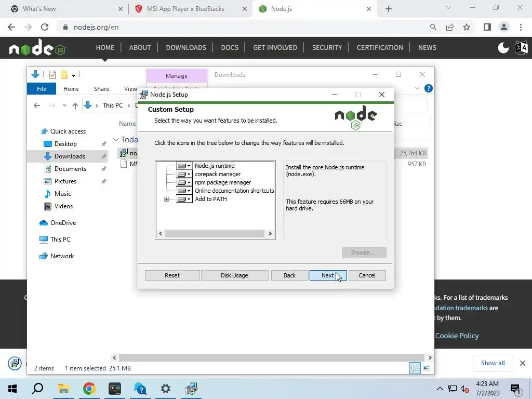Click the Reset button in setup
The height and width of the screenshot is (399, 532).
172,275
